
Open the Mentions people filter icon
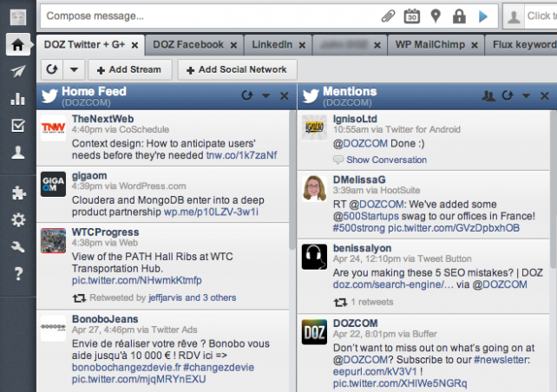(488, 96)
